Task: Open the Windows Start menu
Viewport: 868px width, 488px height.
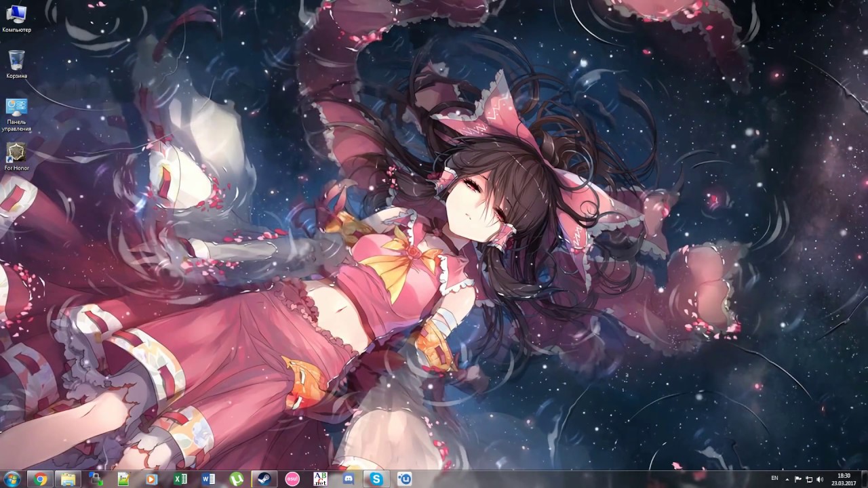Action: click(12, 479)
